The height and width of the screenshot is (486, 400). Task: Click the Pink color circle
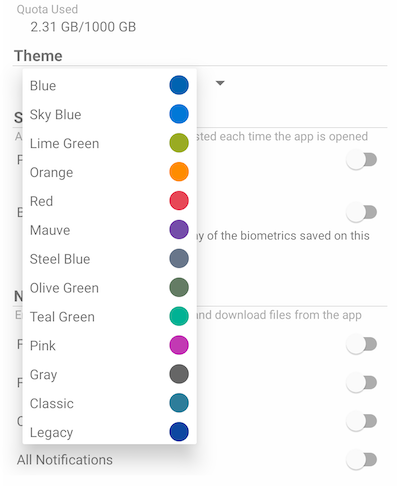[179, 345]
